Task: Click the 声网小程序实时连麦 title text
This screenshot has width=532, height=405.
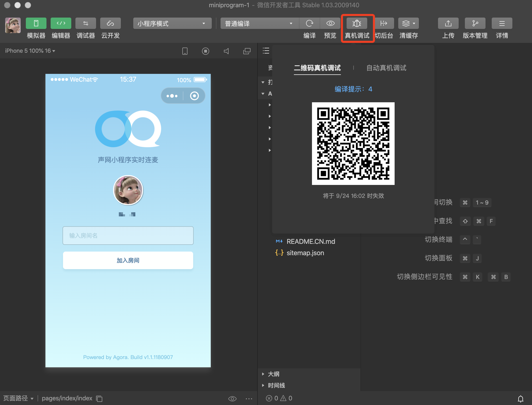Action: [x=128, y=160]
